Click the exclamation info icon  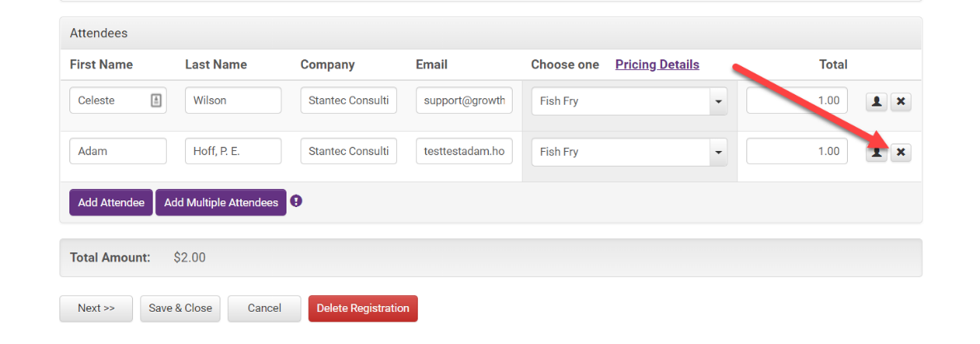coord(296,200)
